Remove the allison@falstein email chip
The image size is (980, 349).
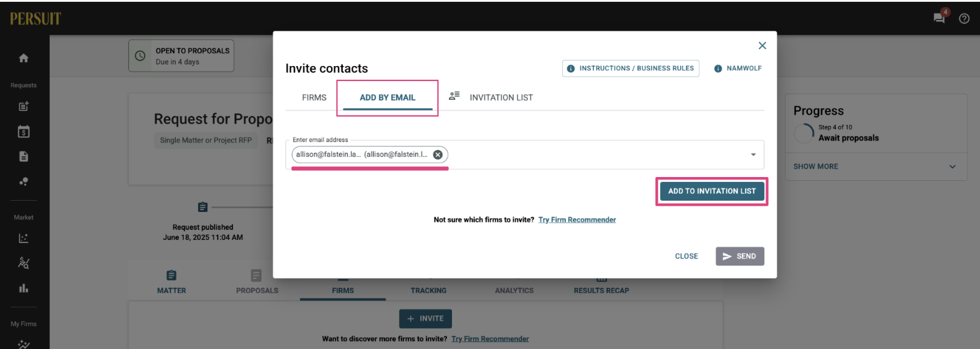point(438,155)
